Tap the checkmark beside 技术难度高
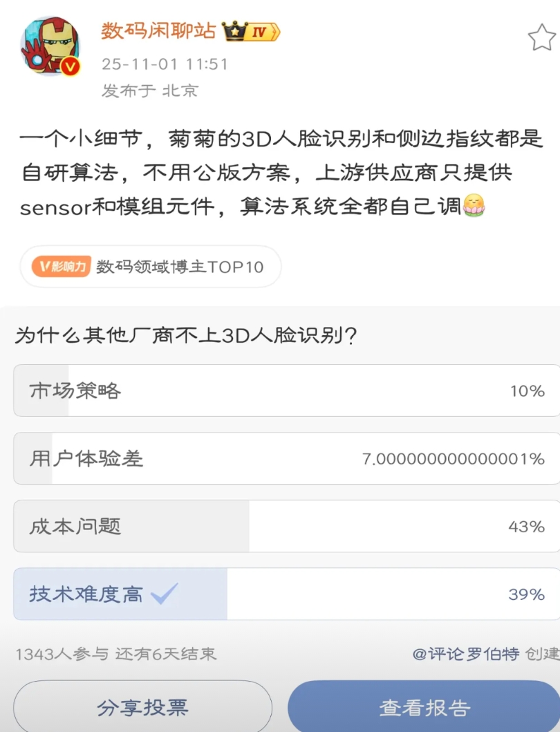560x732 pixels. tap(165, 594)
